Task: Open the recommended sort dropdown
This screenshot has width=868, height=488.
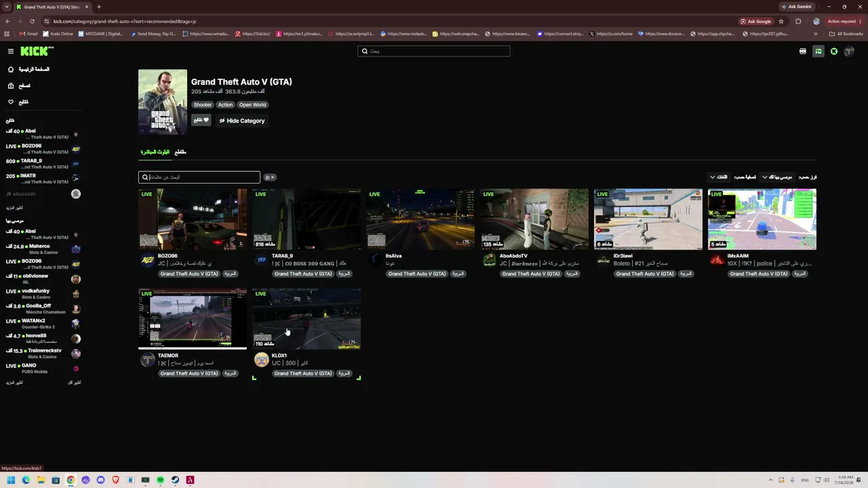Action: tap(777, 177)
